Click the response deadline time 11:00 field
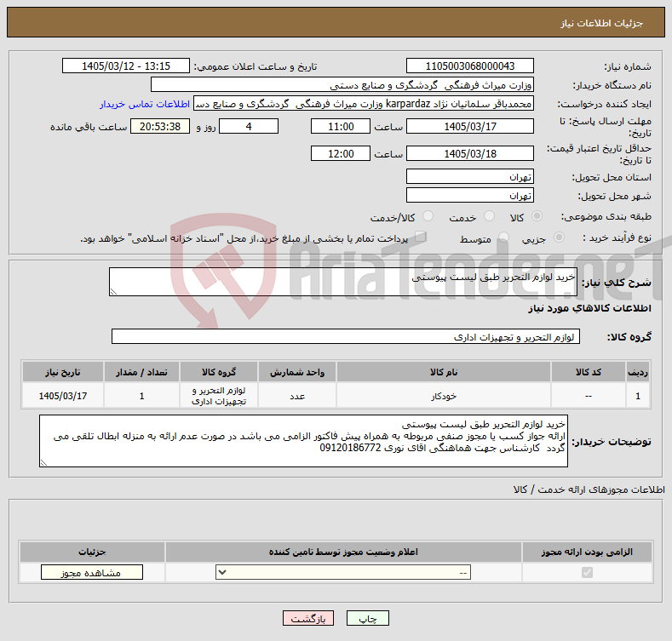The width and height of the screenshot is (672, 641). (x=341, y=126)
